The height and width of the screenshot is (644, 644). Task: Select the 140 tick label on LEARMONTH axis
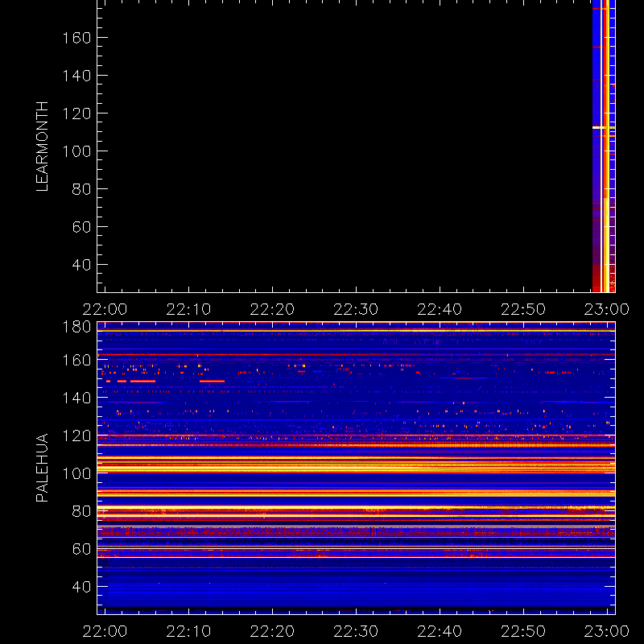(x=76, y=76)
